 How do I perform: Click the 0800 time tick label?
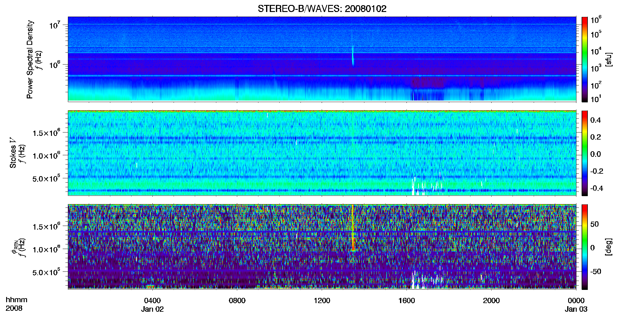[237, 301]
